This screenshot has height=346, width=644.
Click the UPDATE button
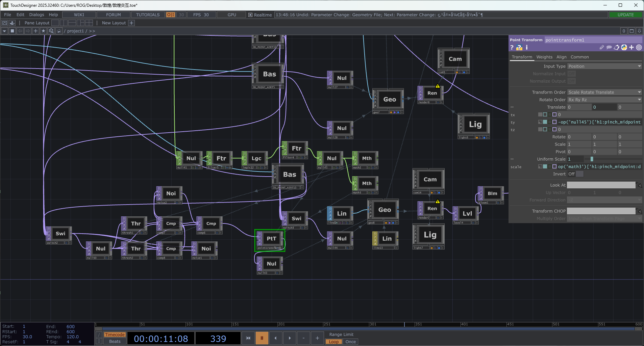(x=625, y=15)
